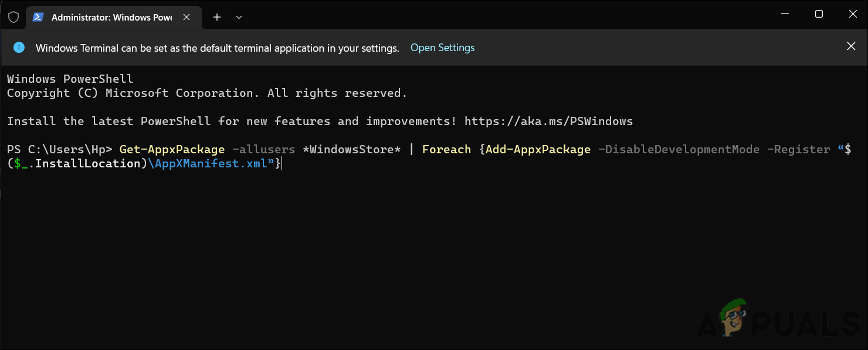The width and height of the screenshot is (868, 350).
Task: Open a new tab with plus button
Action: pyautogui.click(x=217, y=17)
